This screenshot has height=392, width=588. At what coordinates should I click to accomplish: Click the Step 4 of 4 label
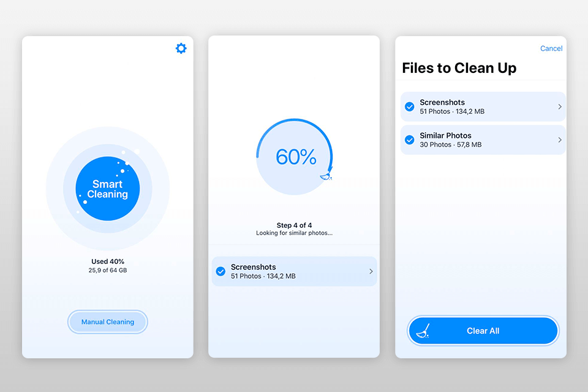coord(294,225)
